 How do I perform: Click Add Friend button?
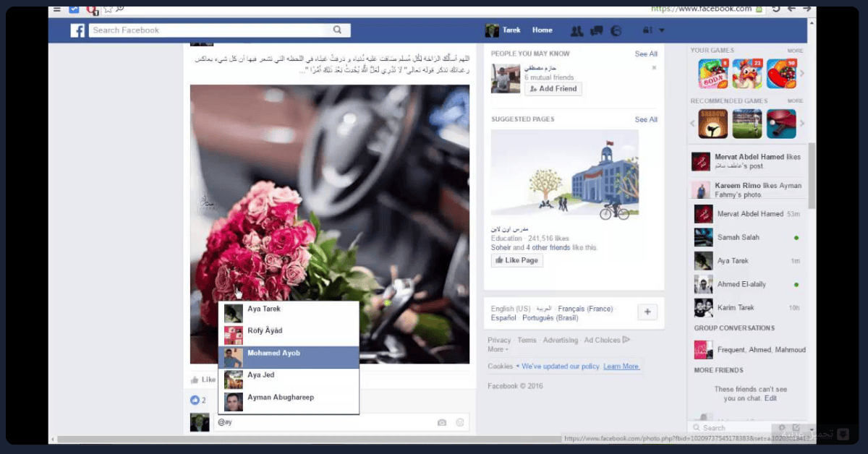click(x=553, y=89)
